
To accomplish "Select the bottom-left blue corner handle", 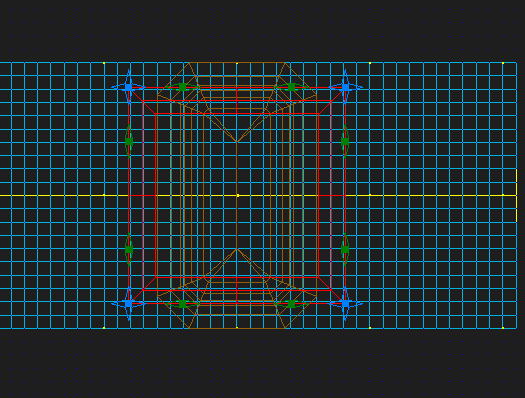I will [x=129, y=304].
